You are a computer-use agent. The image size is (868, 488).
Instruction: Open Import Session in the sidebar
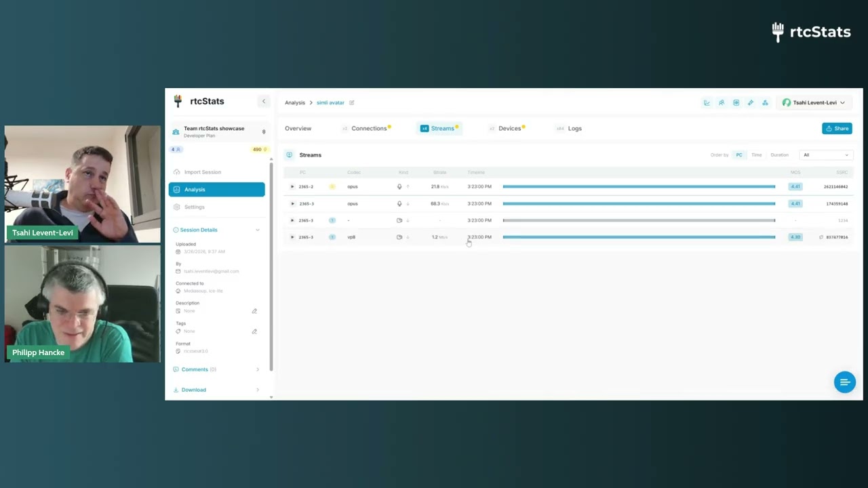pyautogui.click(x=216, y=172)
